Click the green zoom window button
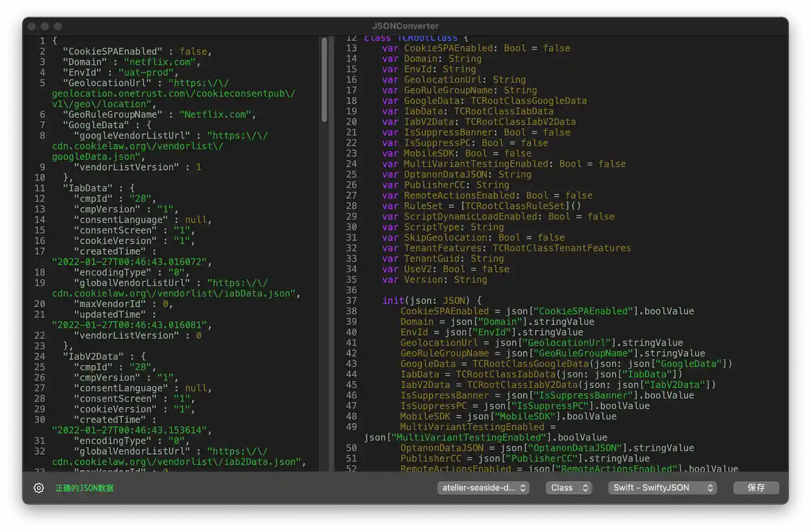The height and width of the screenshot is (532, 811). (x=58, y=26)
